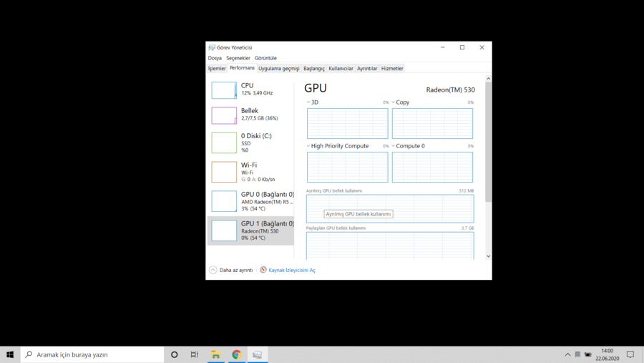
Task: Select the CPU usage thumbnail graph
Action: [224, 90]
